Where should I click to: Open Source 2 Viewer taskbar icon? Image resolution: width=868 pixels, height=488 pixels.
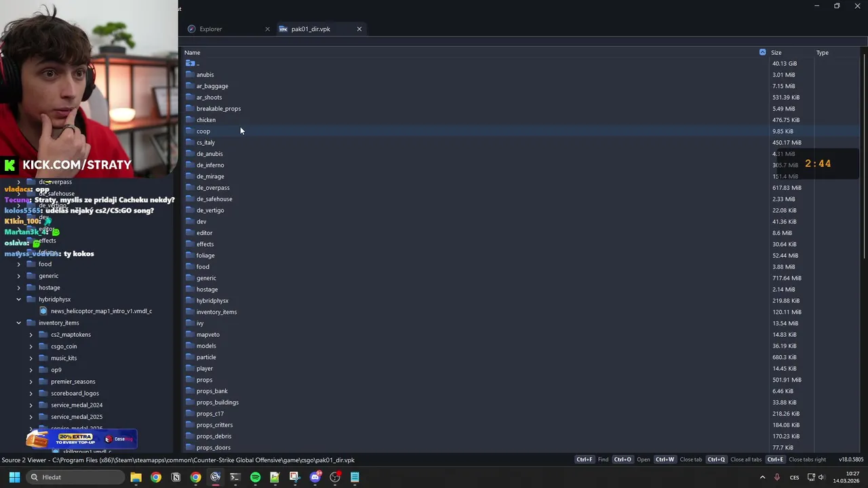[215, 477]
